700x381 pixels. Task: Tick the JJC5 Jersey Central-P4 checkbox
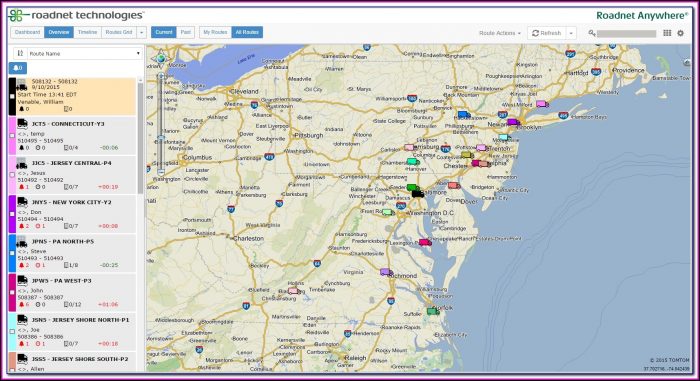click(x=12, y=175)
